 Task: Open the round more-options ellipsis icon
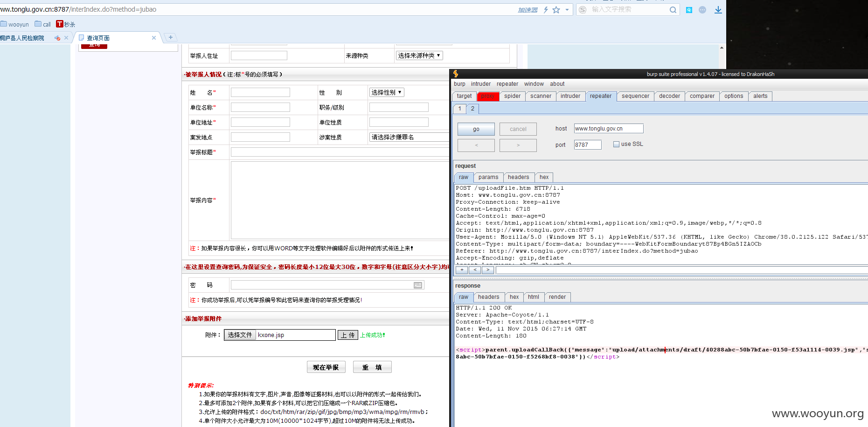(702, 10)
